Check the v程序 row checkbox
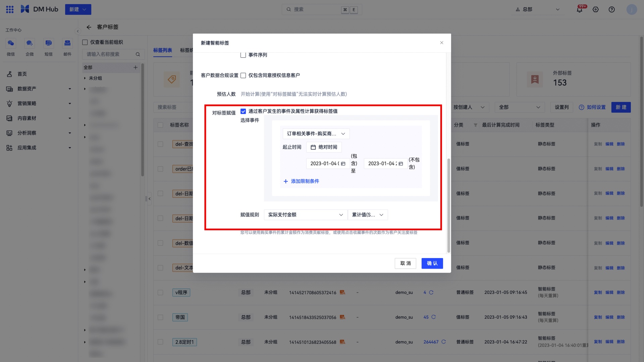 160,293
